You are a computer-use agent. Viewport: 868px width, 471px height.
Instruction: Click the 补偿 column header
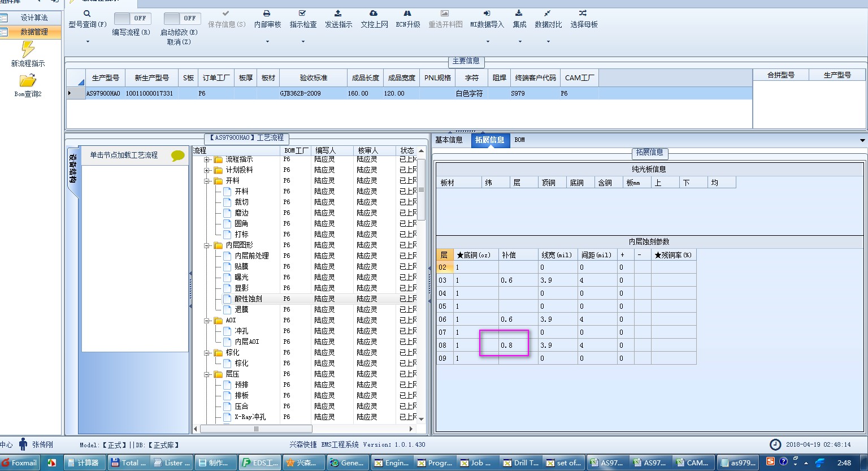[x=518, y=255]
